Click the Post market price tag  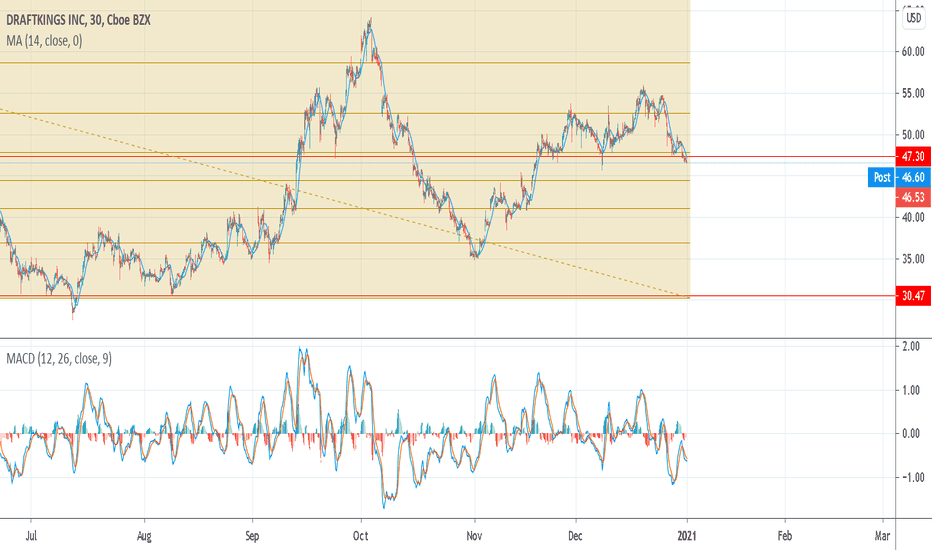click(x=881, y=177)
